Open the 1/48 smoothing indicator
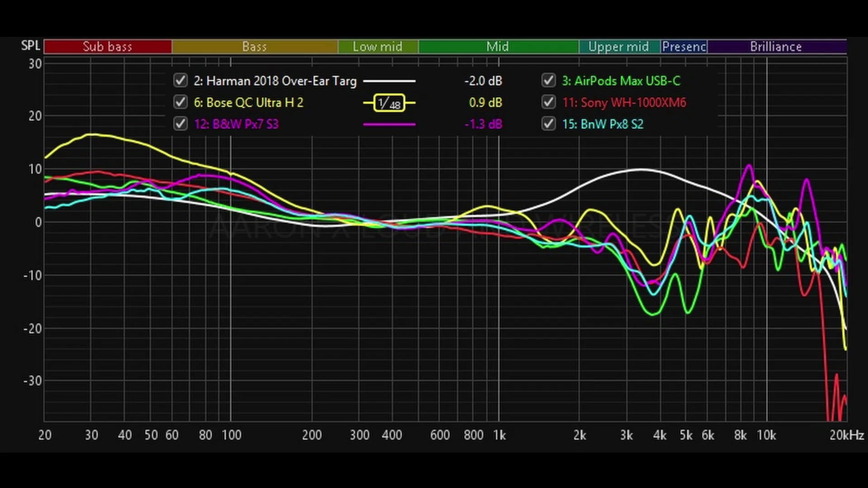This screenshot has height=488, width=868. point(389,103)
